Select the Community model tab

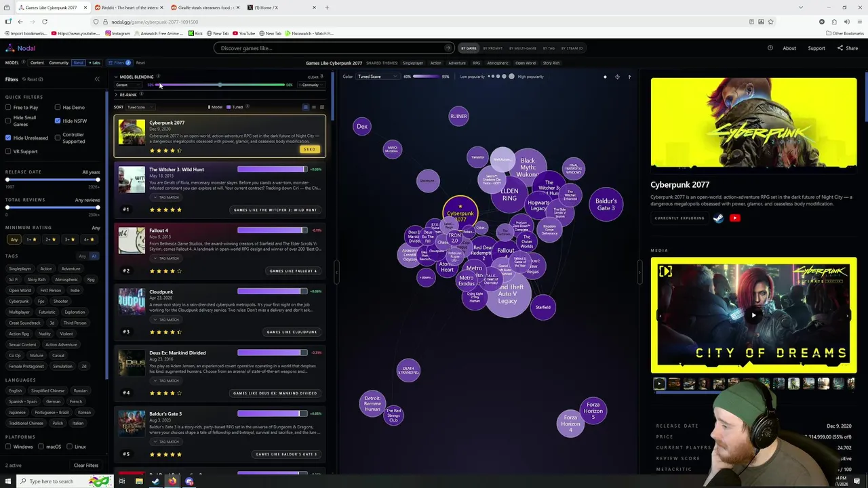[58, 62]
